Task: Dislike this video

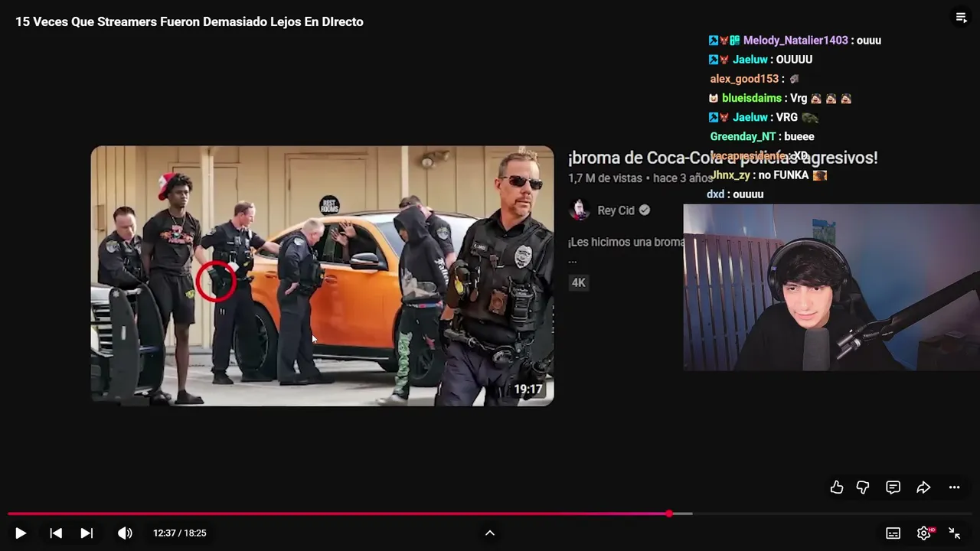Action: coord(863,487)
